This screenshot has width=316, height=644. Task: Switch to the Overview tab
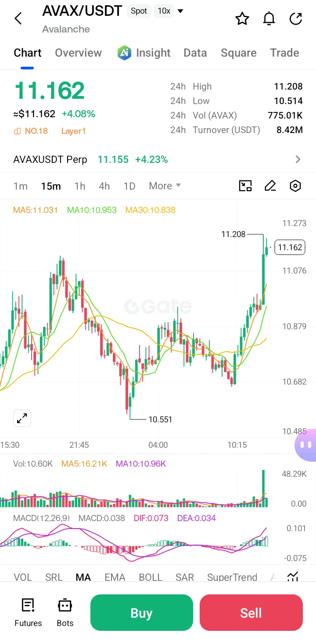pos(78,53)
